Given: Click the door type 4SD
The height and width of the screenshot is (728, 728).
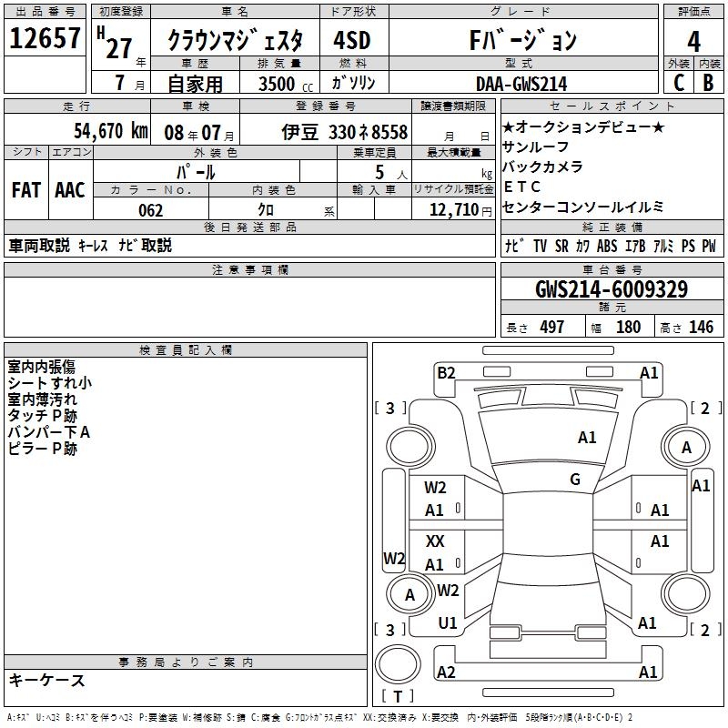Looking at the screenshot, I should [x=352, y=40].
